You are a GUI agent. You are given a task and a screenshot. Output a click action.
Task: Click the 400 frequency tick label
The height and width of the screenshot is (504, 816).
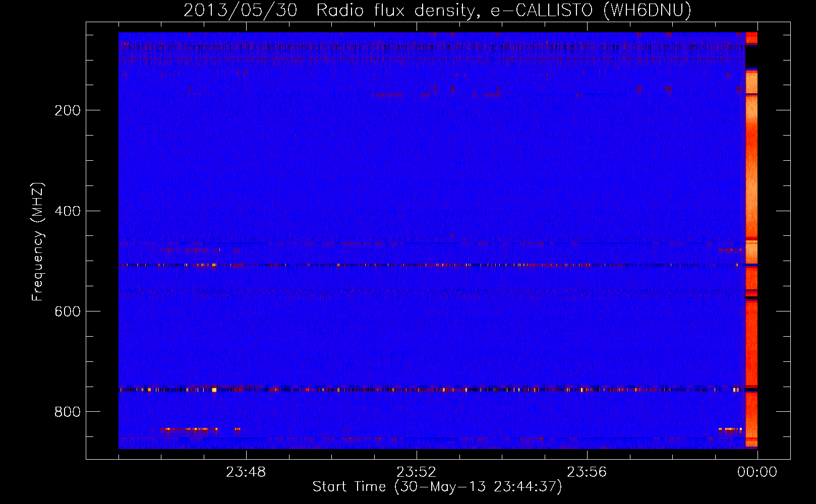(67, 211)
